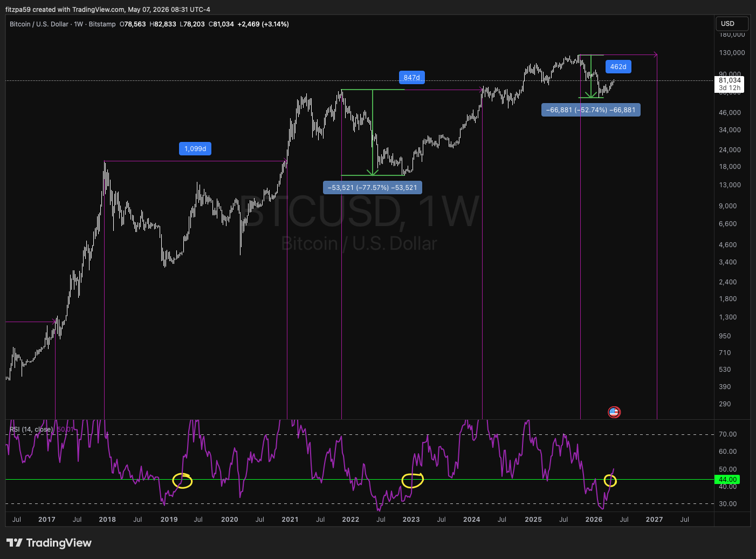Click the TradingView logo
The image size is (756, 559).
pyautogui.click(x=49, y=543)
